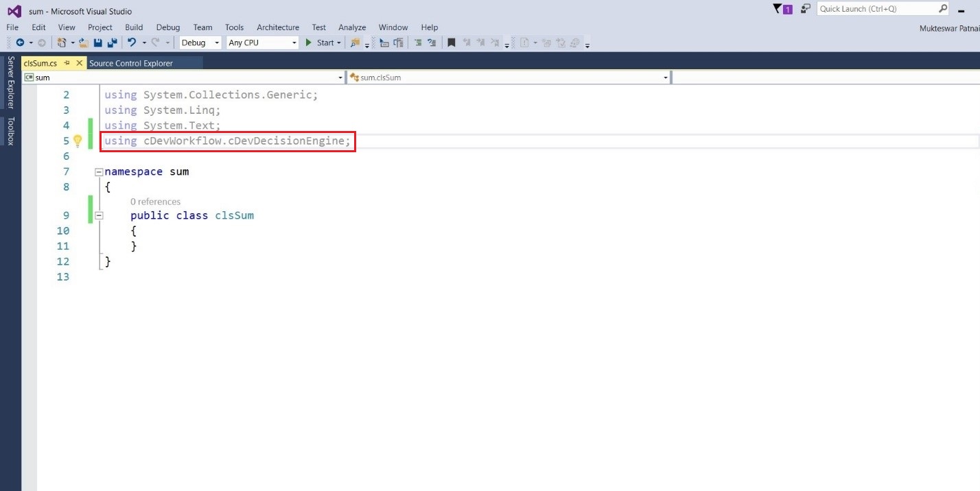Click the 0 references CodeLens link
This screenshot has height=491, width=980.
click(x=155, y=201)
